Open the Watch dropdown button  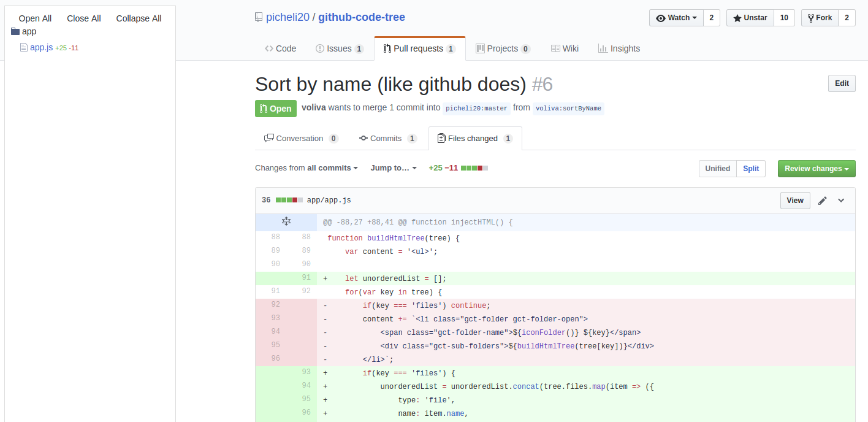point(676,18)
